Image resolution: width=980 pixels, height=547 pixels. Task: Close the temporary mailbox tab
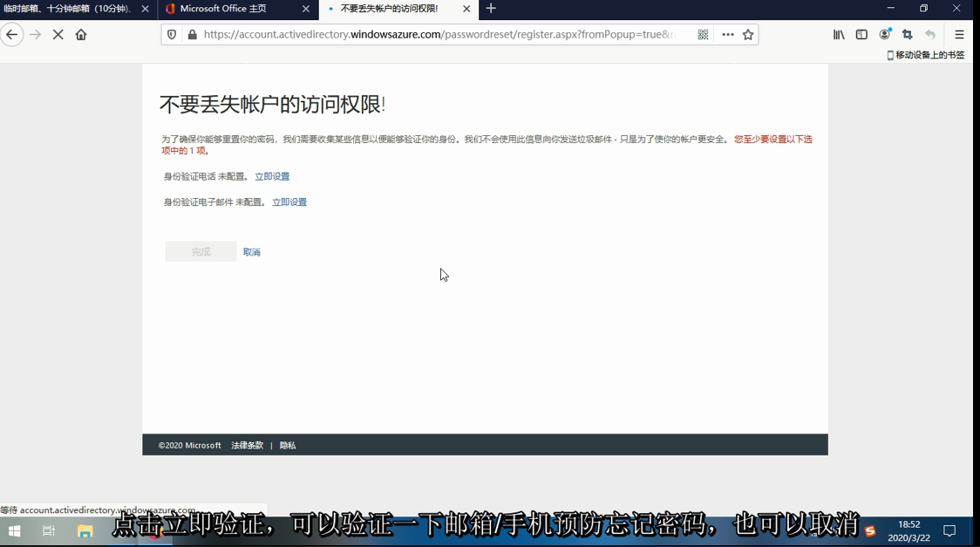[145, 9]
